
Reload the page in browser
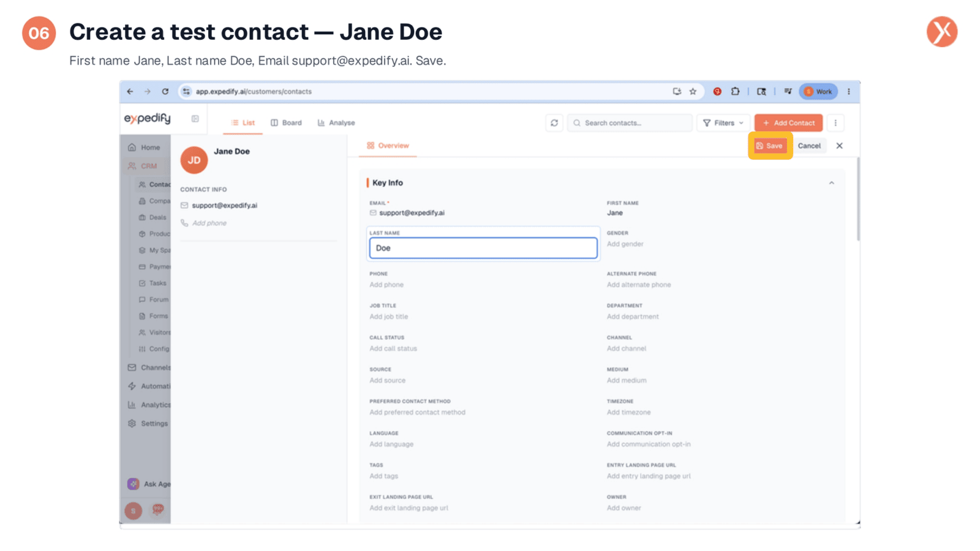click(165, 91)
